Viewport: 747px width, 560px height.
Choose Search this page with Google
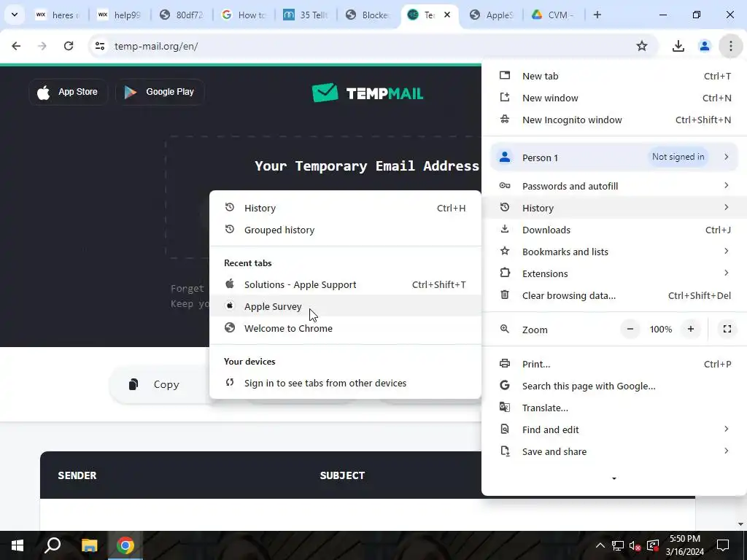[x=614, y=386]
